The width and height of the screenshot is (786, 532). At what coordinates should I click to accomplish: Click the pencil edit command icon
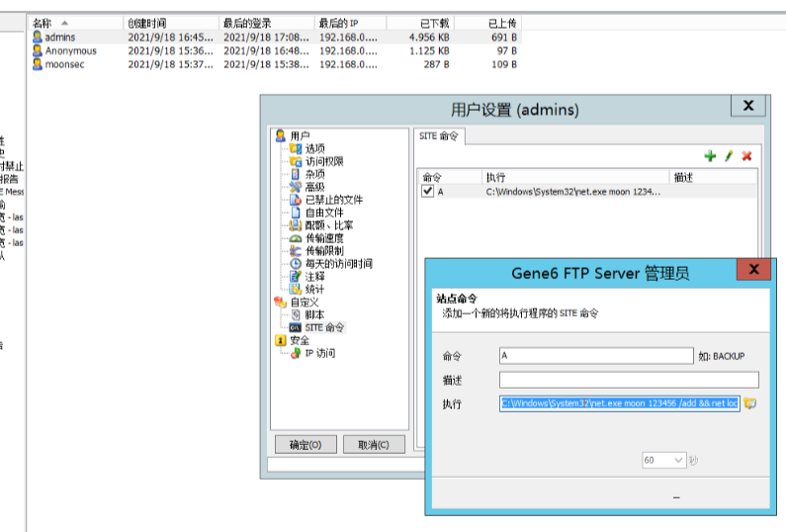click(x=729, y=156)
